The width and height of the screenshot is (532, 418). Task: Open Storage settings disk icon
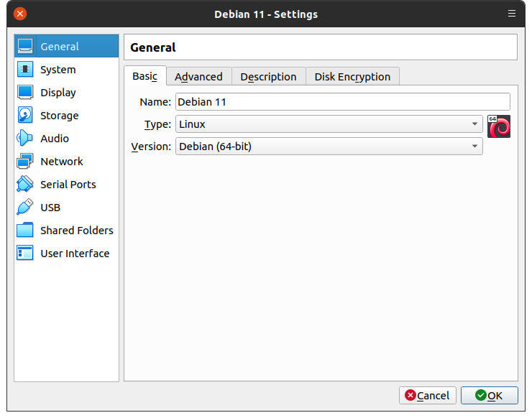point(25,116)
